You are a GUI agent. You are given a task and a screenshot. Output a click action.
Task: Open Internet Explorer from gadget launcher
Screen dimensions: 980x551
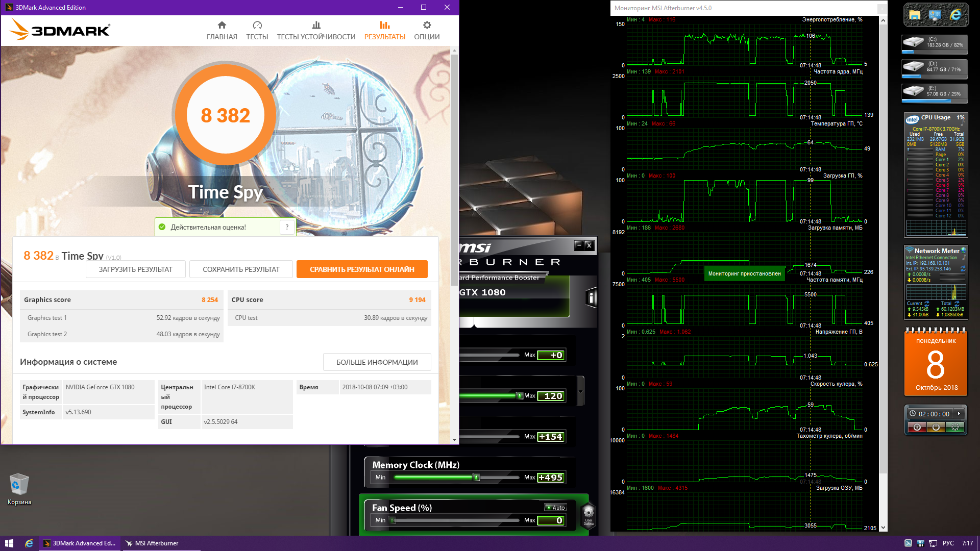coord(955,15)
